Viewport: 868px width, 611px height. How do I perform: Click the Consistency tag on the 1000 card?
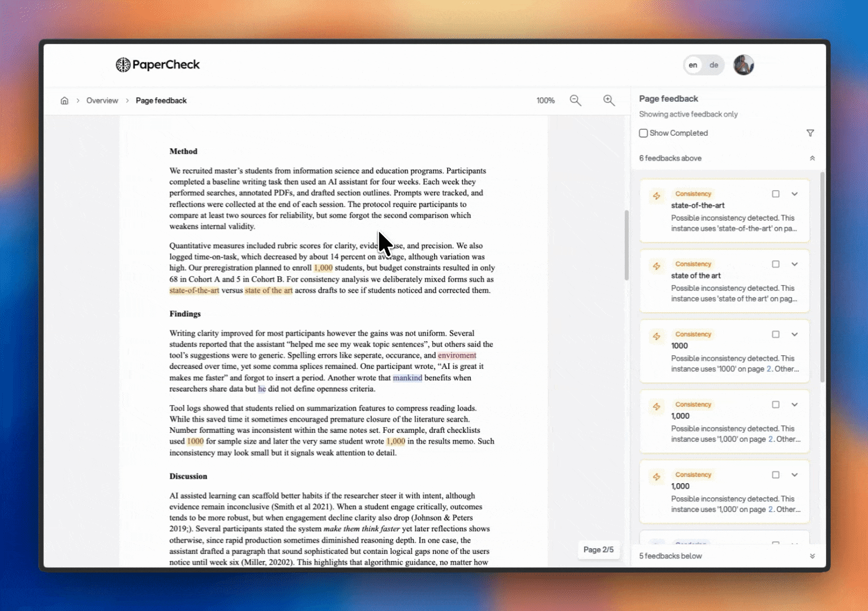click(x=693, y=334)
